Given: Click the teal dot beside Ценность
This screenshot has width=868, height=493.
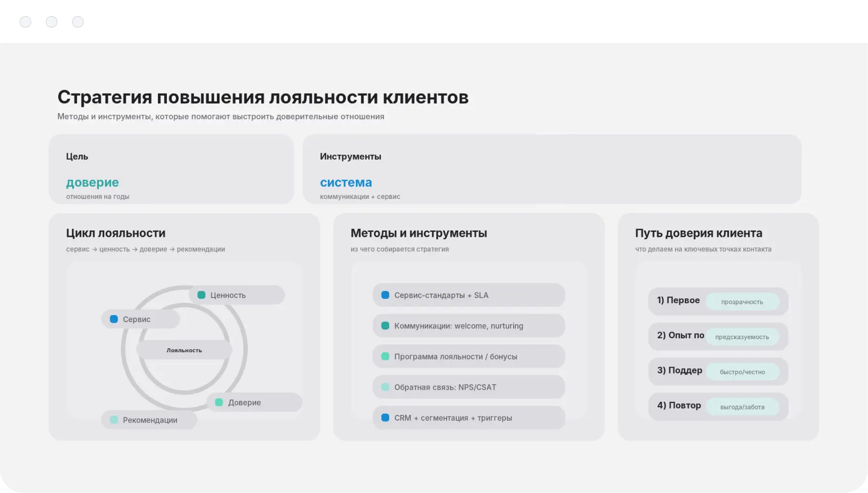Looking at the screenshot, I should [x=201, y=295].
